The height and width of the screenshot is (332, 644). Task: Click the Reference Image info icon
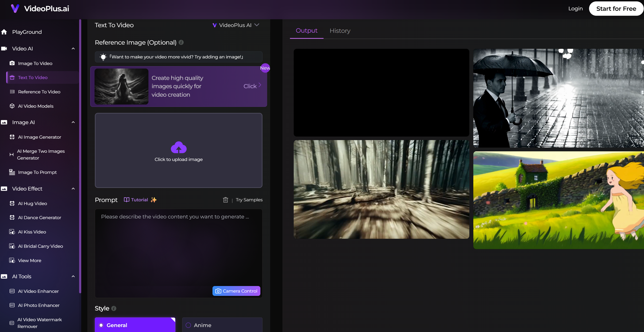[181, 42]
